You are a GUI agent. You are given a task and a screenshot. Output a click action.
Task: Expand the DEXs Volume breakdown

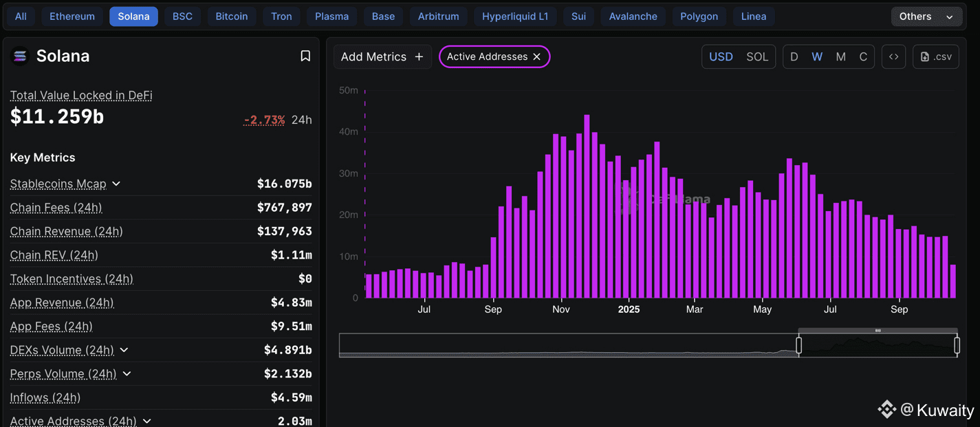point(124,350)
